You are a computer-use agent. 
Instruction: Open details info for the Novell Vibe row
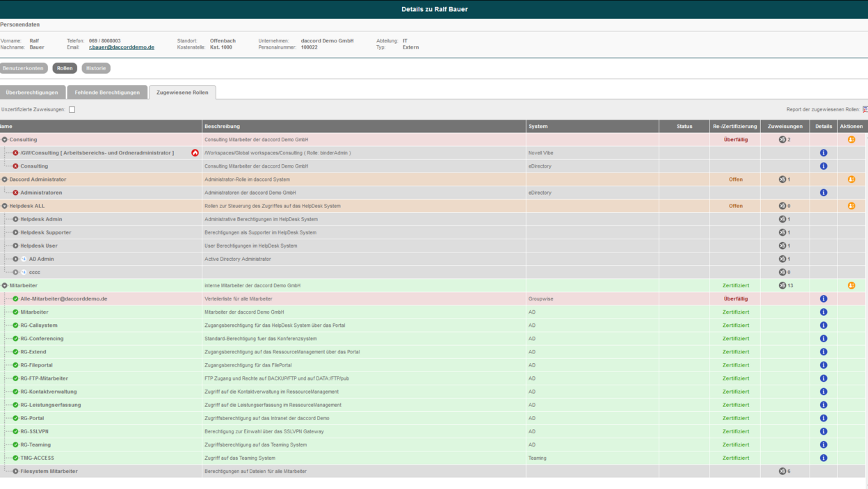823,153
